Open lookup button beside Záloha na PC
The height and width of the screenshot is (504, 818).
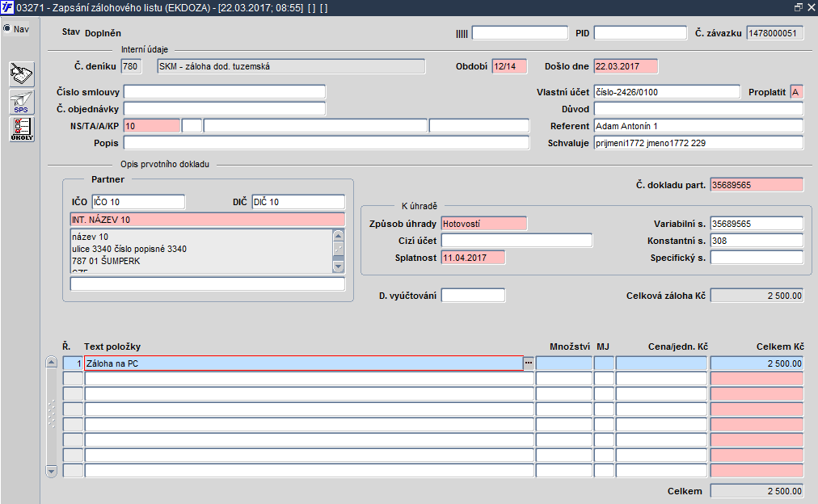coord(529,363)
